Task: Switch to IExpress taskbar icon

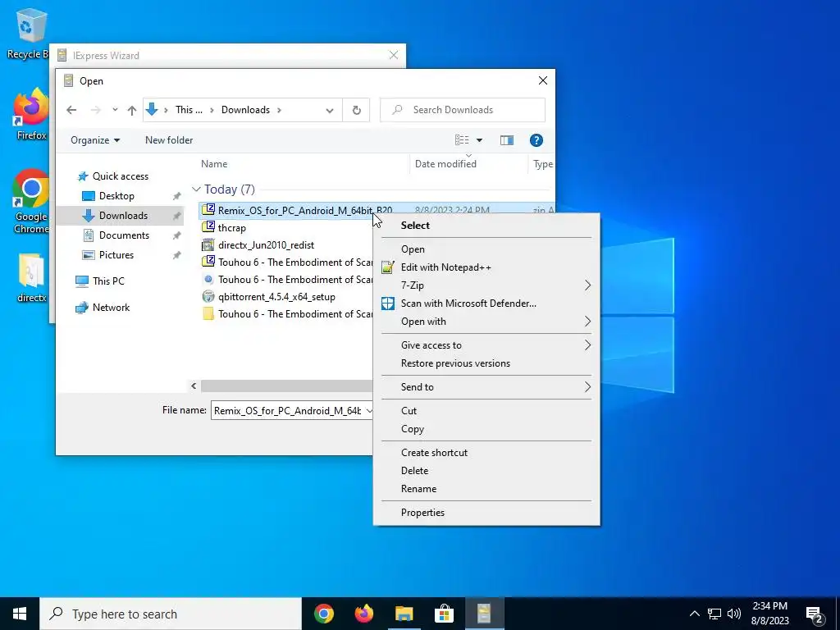Action: click(484, 614)
